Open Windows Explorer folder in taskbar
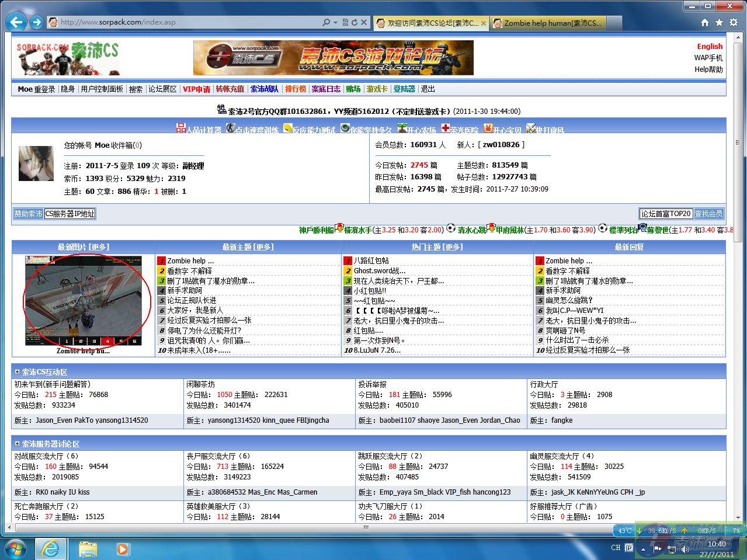 tap(88, 549)
